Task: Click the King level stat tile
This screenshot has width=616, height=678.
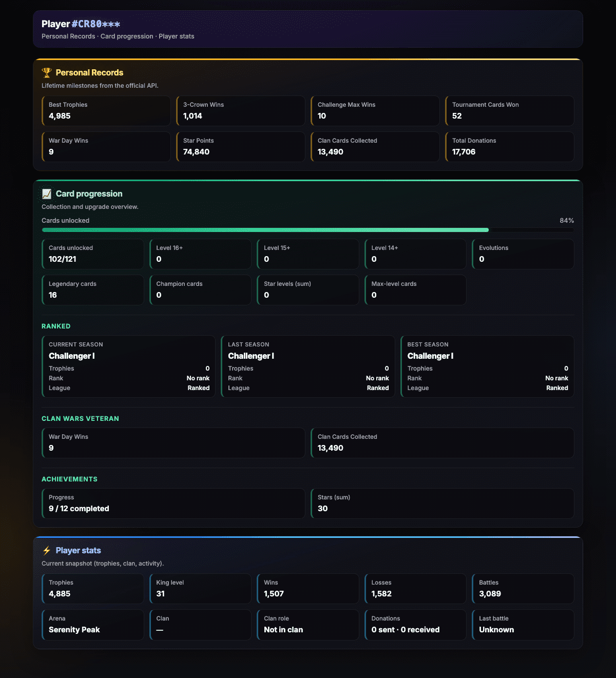Action: tap(201, 589)
